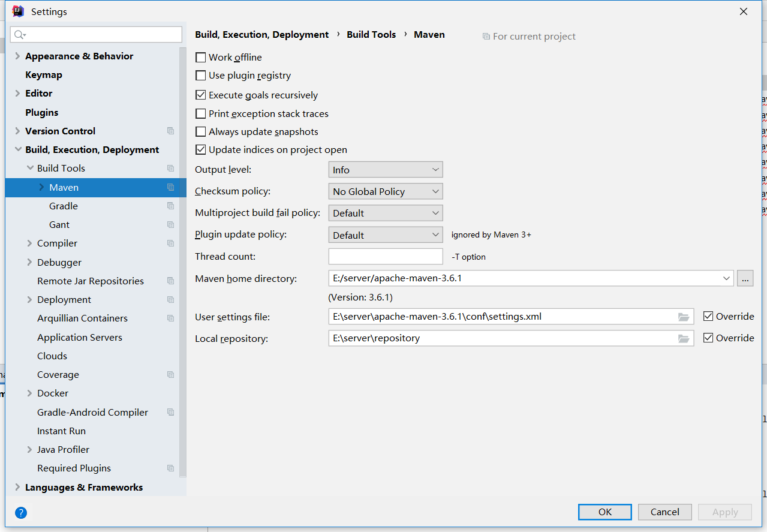Click Build Tools in the breadcrumb
767x532 pixels.
coord(371,34)
